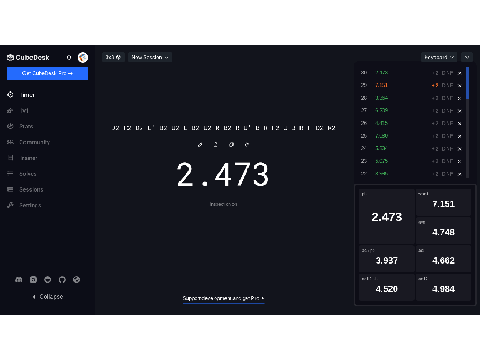Click the scramble sequence text
This screenshot has width=480, height=360.
[224, 128]
